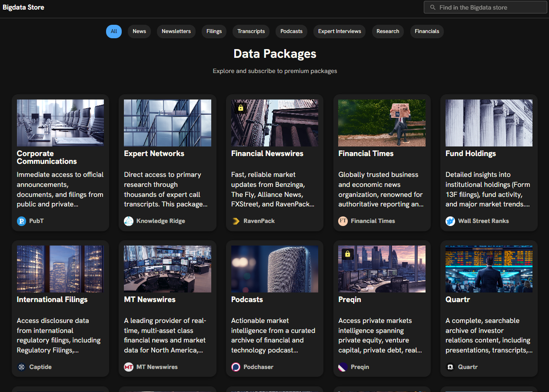This screenshot has width=549, height=392.
Task: Click the lock icon on Preqin card
Action: click(x=347, y=254)
